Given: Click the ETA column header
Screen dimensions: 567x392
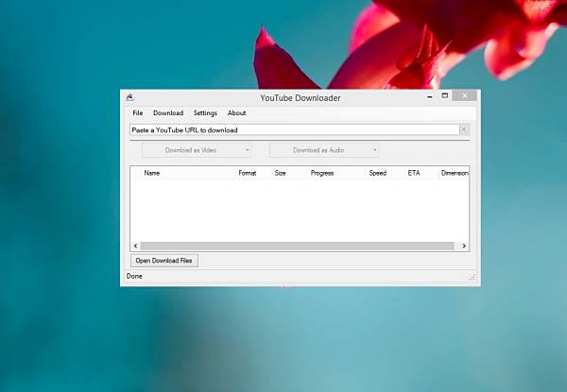Looking at the screenshot, I should point(414,173).
